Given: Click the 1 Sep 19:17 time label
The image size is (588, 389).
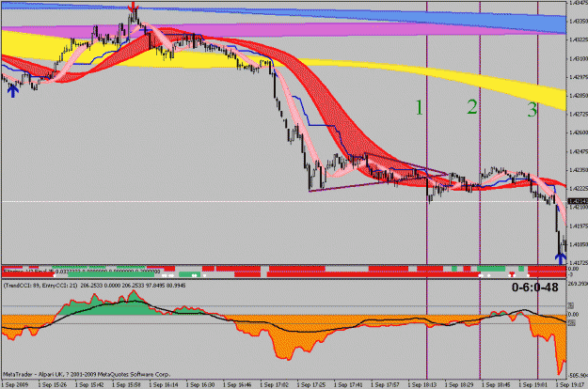Looking at the screenshot, I should coord(570,384).
